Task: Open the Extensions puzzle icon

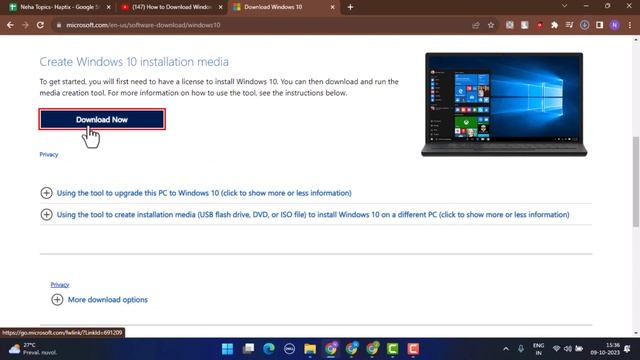Action: point(554,25)
